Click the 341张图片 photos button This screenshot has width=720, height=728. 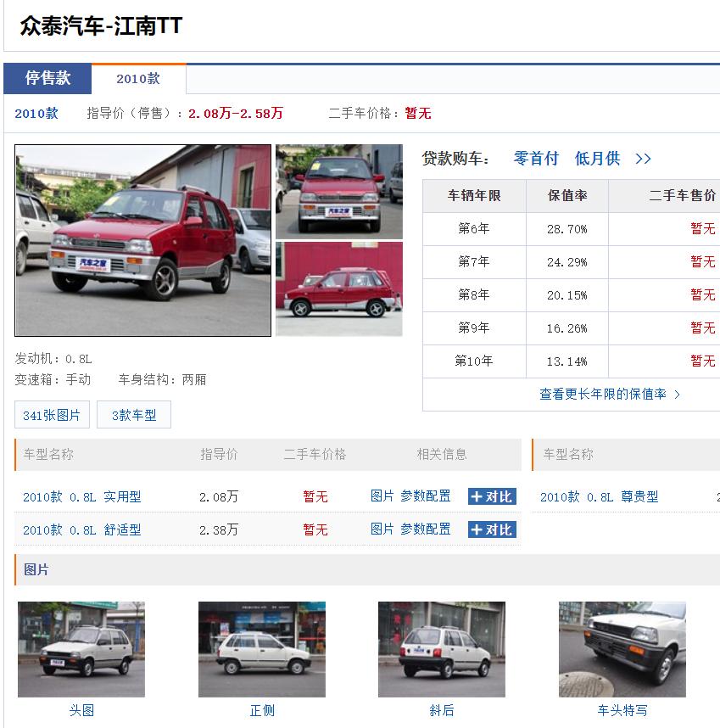point(51,415)
